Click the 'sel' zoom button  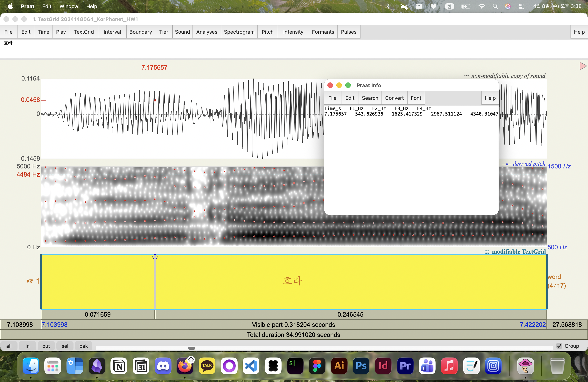point(65,346)
